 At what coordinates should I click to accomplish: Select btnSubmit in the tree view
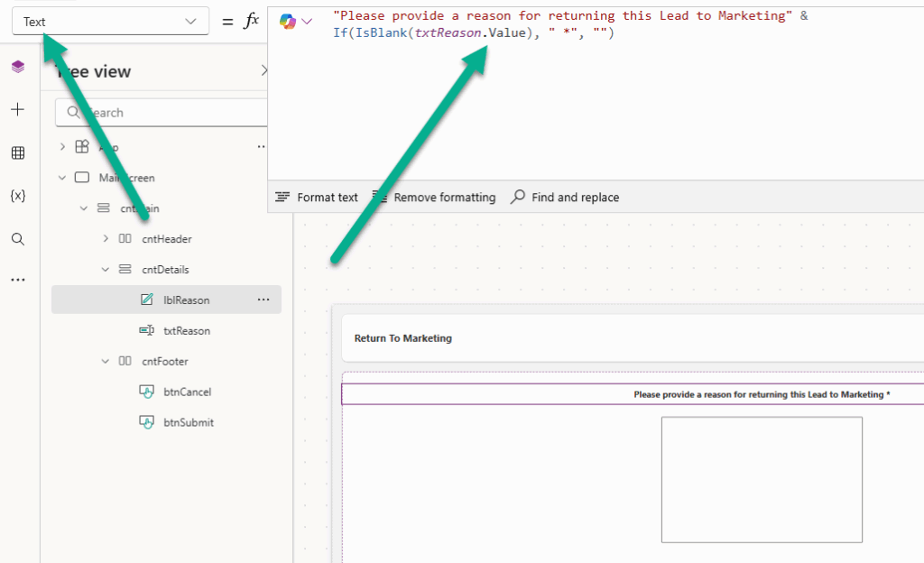point(188,423)
